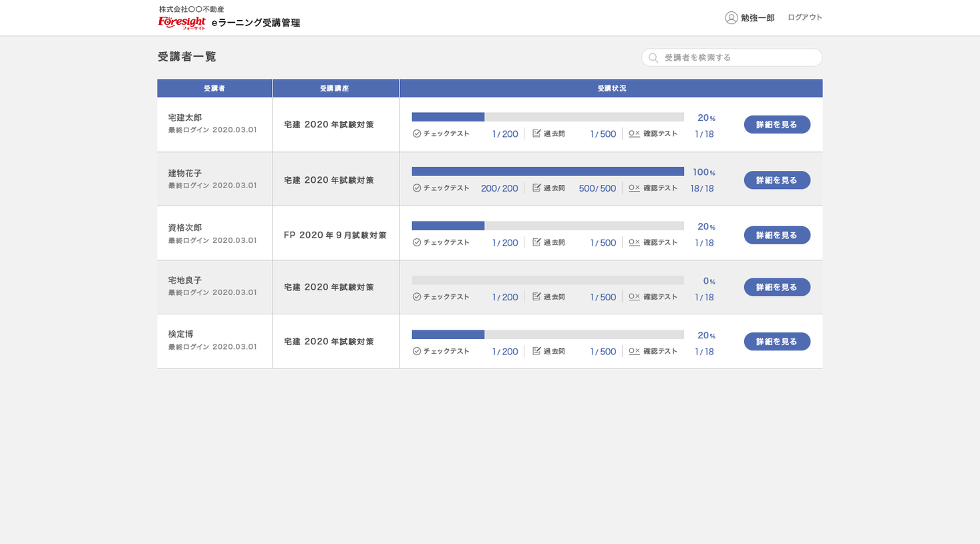The width and height of the screenshot is (980, 544).
Task: Click 確認テスト ○× icon in 建物花子 row
Action: point(634,188)
